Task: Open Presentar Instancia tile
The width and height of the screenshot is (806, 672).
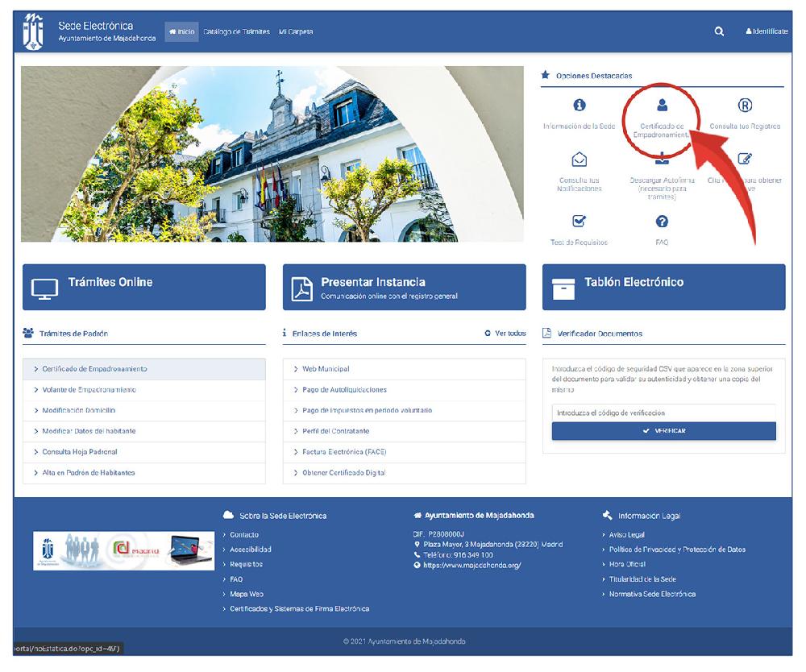Action: [x=404, y=287]
